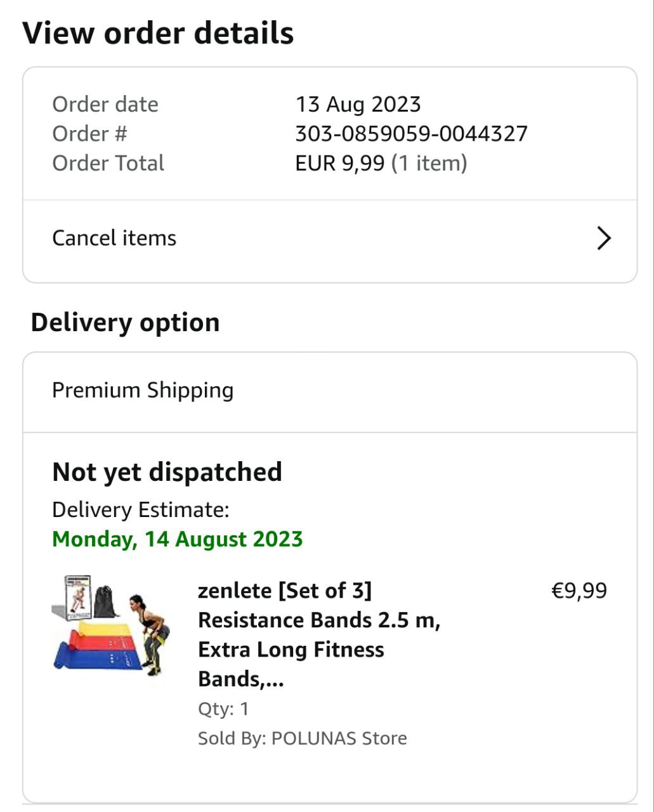This screenshot has height=812, width=654.
Task: Tap the Qty: 1 quantity label
Action: [x=223, y=709]
